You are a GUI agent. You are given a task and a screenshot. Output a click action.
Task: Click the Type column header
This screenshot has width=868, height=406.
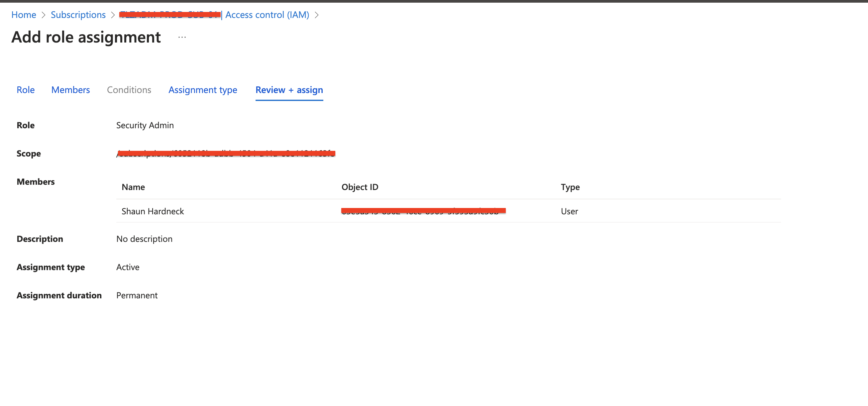click(x=570, y=187)
